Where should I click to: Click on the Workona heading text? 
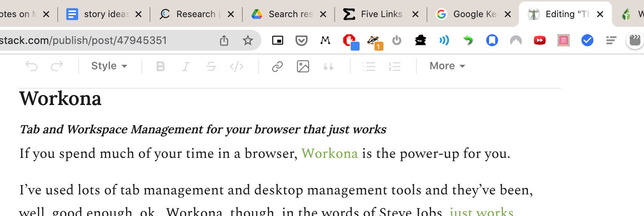coord(61,99)
